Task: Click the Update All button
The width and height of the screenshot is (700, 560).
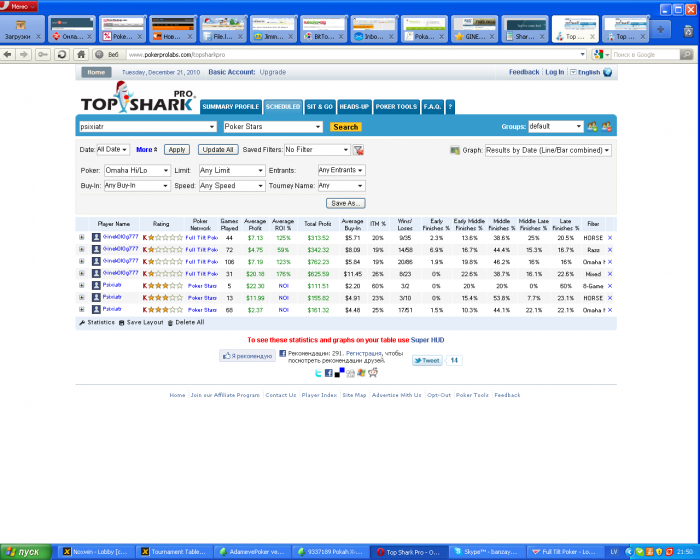Action: pyautogui.click(x=218, y=150)
